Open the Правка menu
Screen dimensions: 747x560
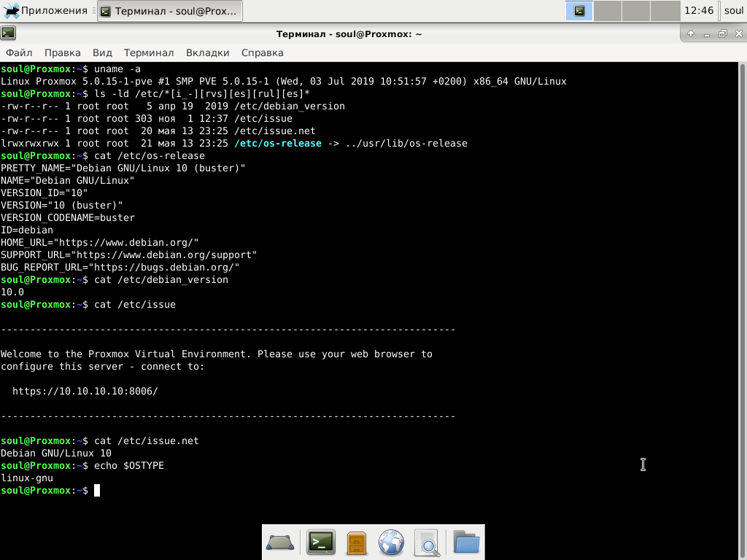pyautogui.click(x=63, y=52)
